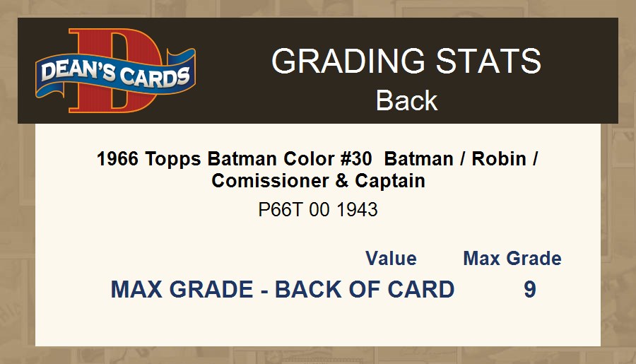
Task: Click the max grade value 9
Action: 530,290
